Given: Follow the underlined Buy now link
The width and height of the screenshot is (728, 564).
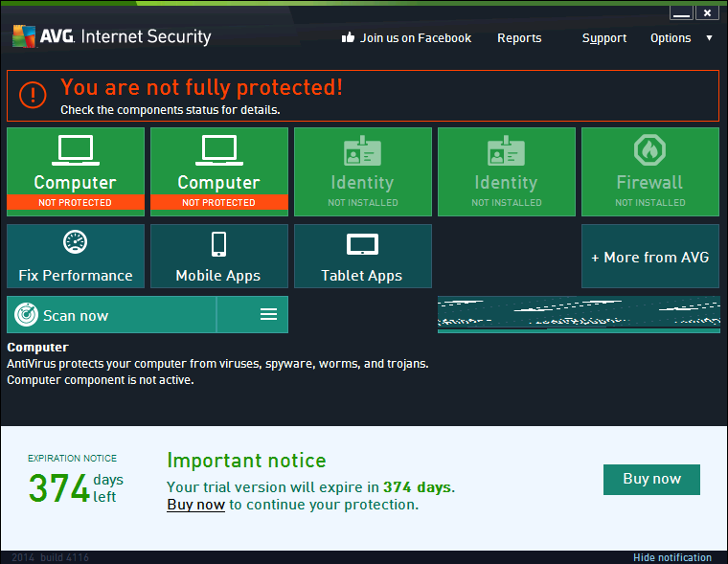Looking at the screenshot, I should pos(196,504).
